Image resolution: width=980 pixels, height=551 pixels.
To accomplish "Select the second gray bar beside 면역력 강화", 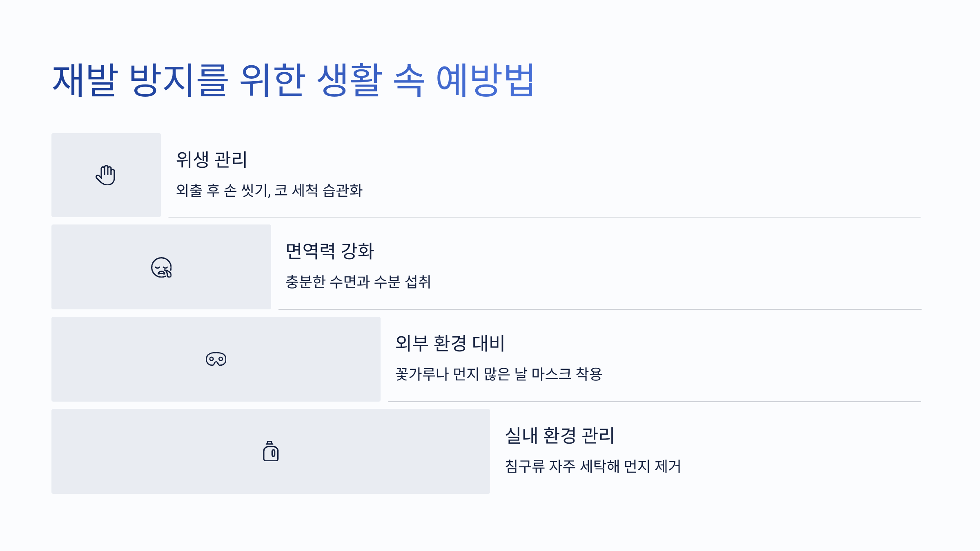I will (161, 267).
